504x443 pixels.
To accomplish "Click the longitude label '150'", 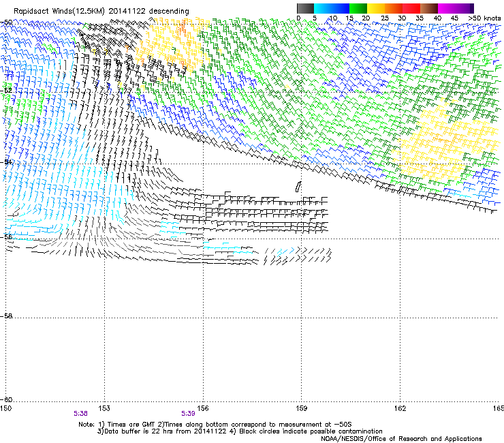I will coord(5,408).
